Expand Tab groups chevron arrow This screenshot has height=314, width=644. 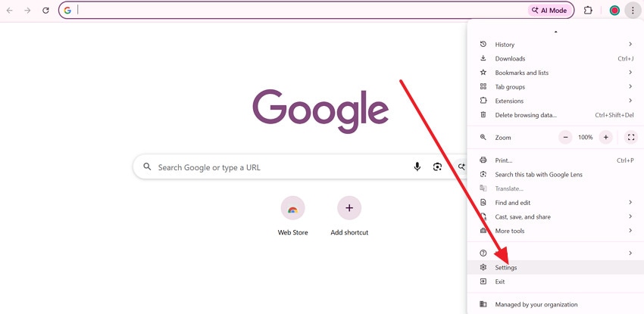click(x=630, y=86)
